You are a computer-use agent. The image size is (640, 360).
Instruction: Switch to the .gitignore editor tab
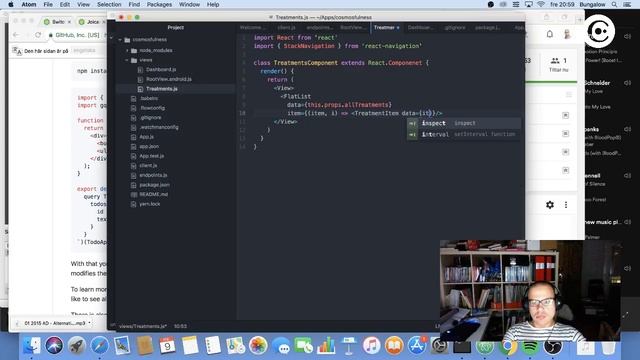[455, 27]
